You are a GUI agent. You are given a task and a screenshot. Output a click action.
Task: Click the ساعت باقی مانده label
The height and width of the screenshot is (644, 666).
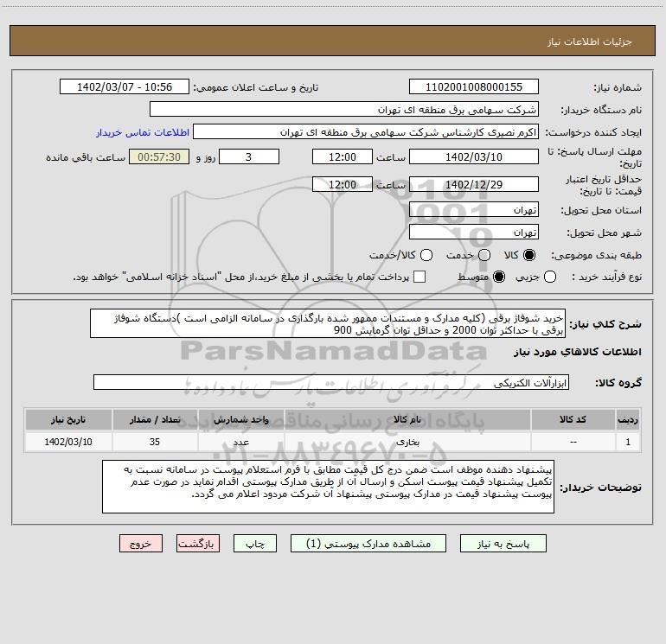tap(86, 157)
